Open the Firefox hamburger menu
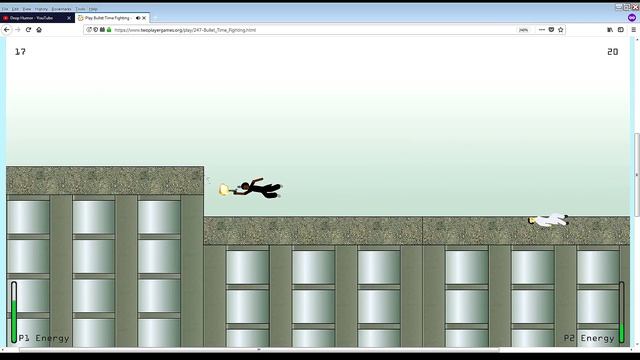This screenshot has width=640, height=360. pos(633,30)
